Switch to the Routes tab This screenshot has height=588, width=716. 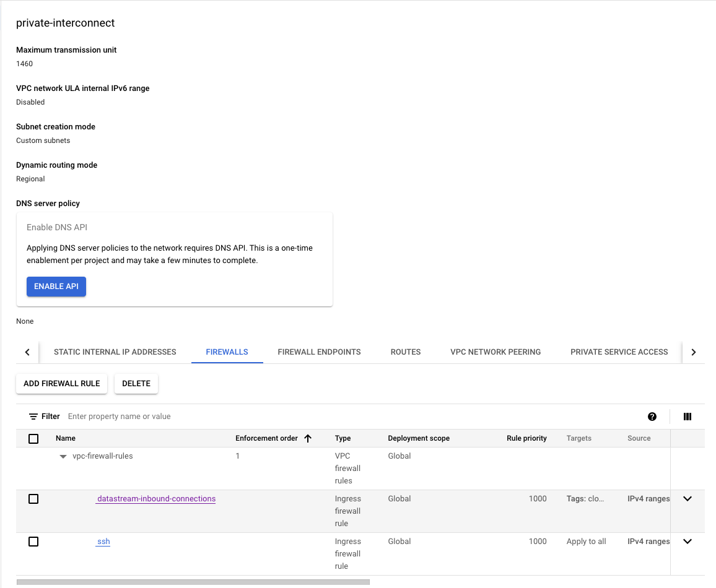point(405,352)
